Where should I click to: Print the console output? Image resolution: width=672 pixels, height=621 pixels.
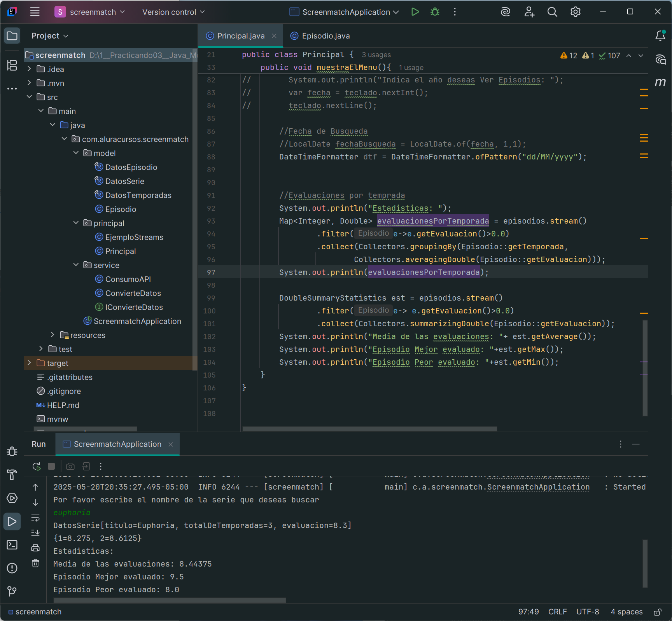pyautogui.click(x=35, y=548)
